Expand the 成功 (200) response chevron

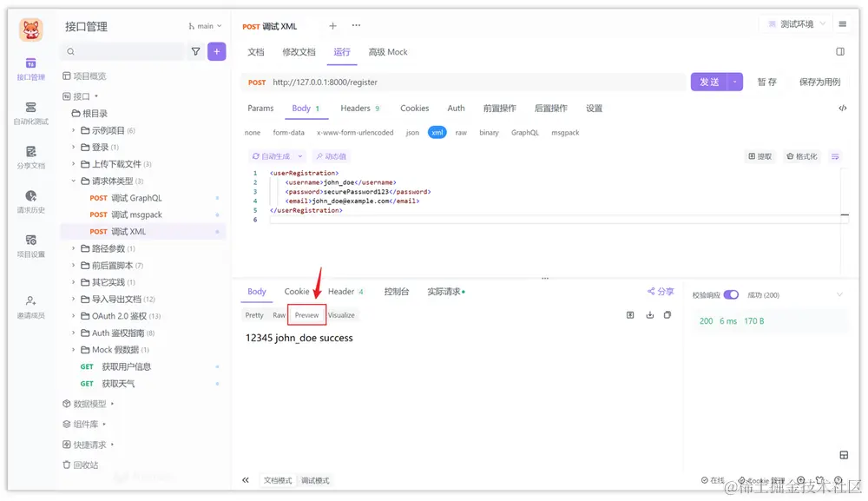[x=839, y=294]
